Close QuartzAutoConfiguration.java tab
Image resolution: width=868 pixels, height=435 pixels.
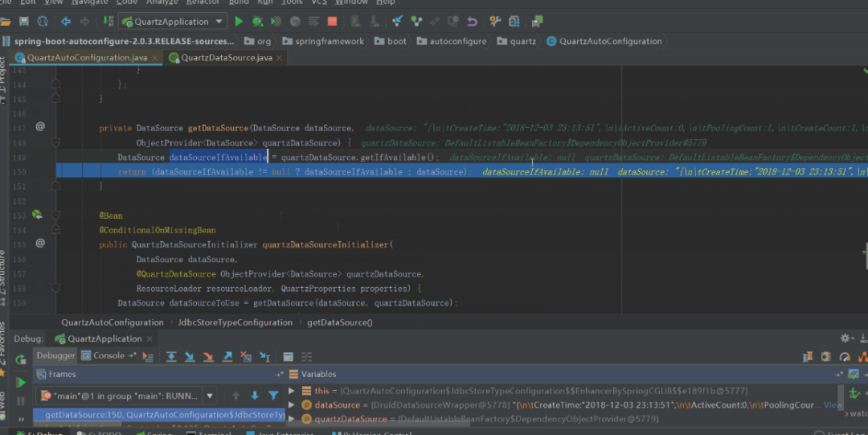click(x=154, y=58)
